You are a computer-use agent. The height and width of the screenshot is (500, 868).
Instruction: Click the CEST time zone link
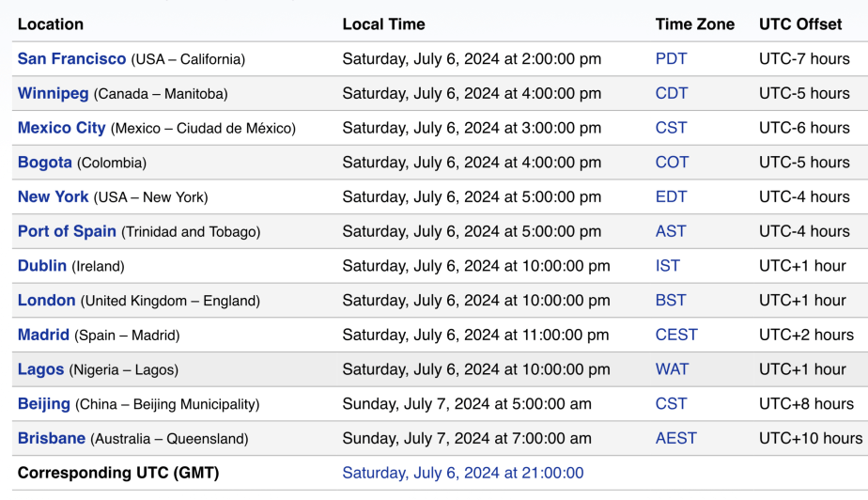(x=676, y=335)
